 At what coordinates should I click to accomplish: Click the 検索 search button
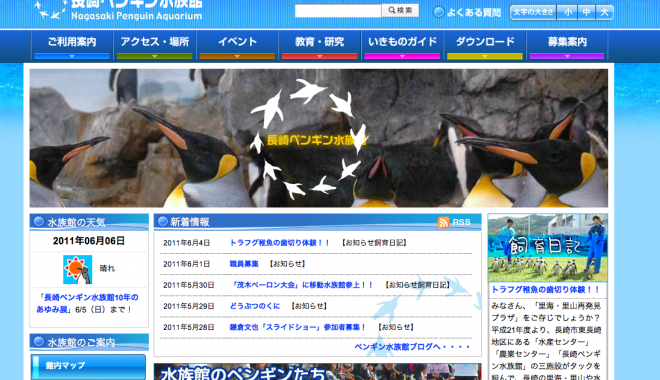(x=400, y=11)
